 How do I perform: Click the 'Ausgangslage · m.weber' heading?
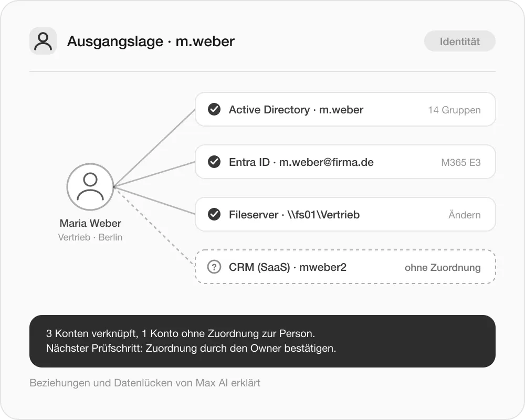(151, 41)
